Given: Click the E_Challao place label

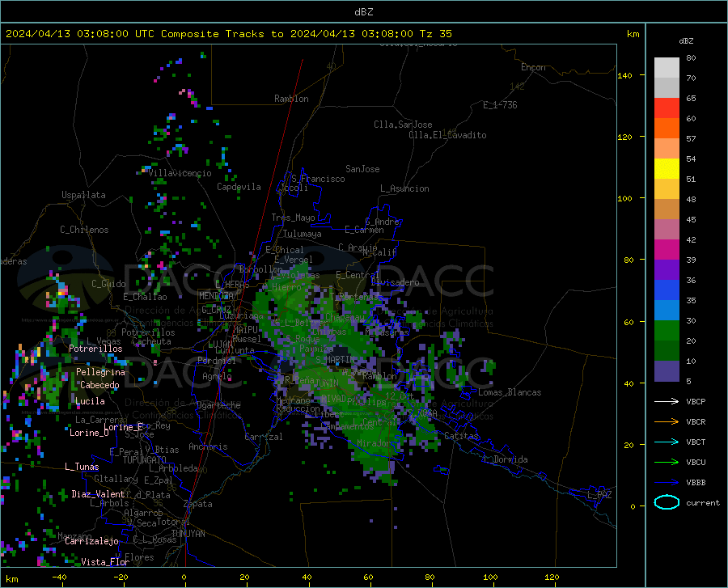Looking at the screenshot, I should (145, 297).
